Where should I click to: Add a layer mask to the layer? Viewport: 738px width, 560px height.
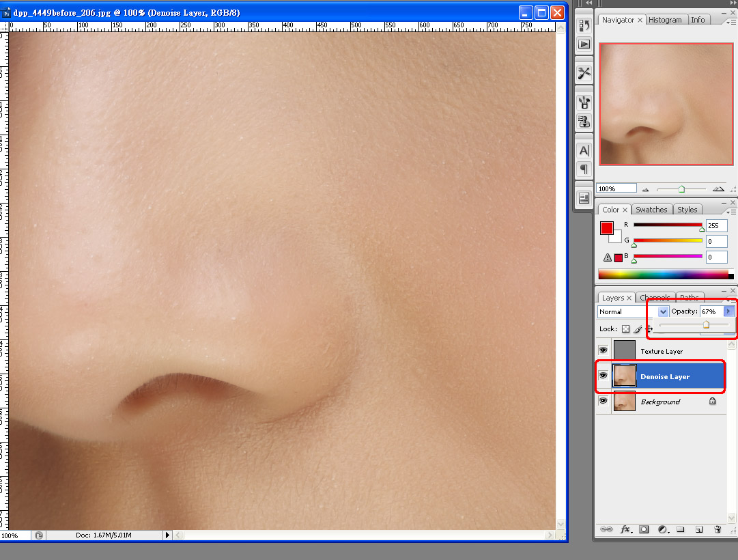click(x=644, y=529)
